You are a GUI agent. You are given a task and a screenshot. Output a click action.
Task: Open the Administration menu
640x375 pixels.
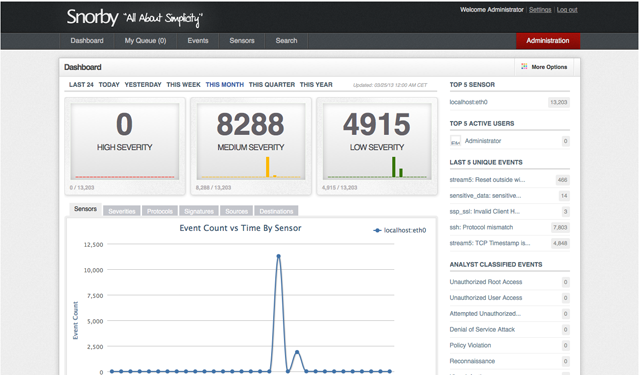[548, 41]
